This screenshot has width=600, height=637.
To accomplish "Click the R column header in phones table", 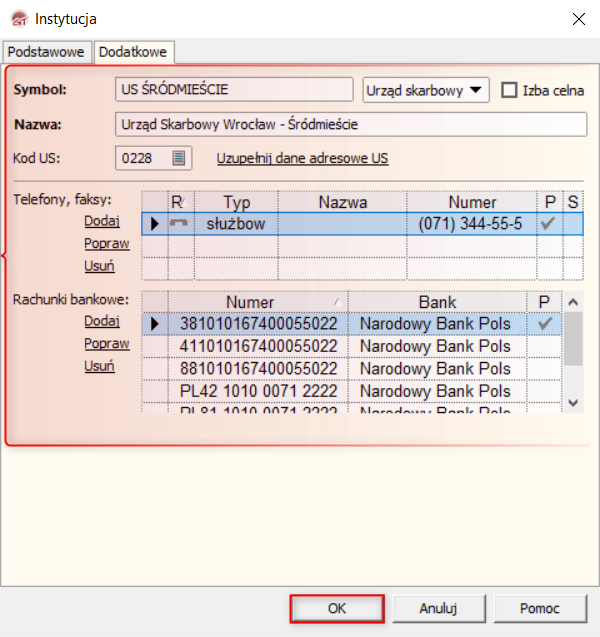I will point(181,202).
